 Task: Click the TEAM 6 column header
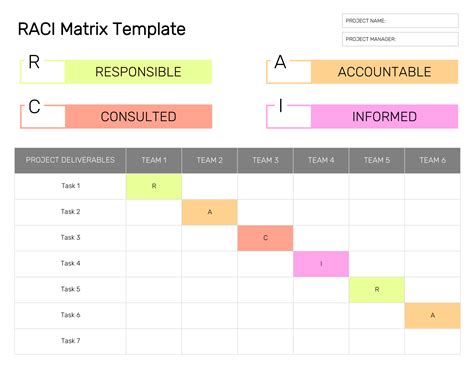433,160
